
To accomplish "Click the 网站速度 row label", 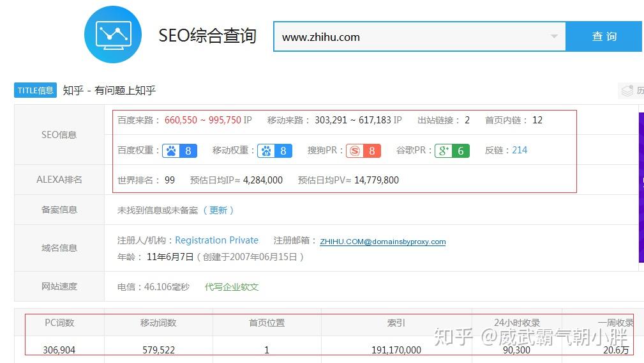I will [59, 286].
